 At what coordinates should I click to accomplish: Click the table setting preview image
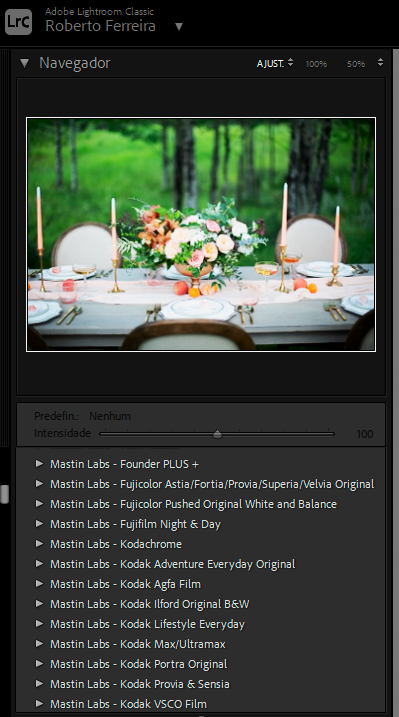tap(201, 235)
